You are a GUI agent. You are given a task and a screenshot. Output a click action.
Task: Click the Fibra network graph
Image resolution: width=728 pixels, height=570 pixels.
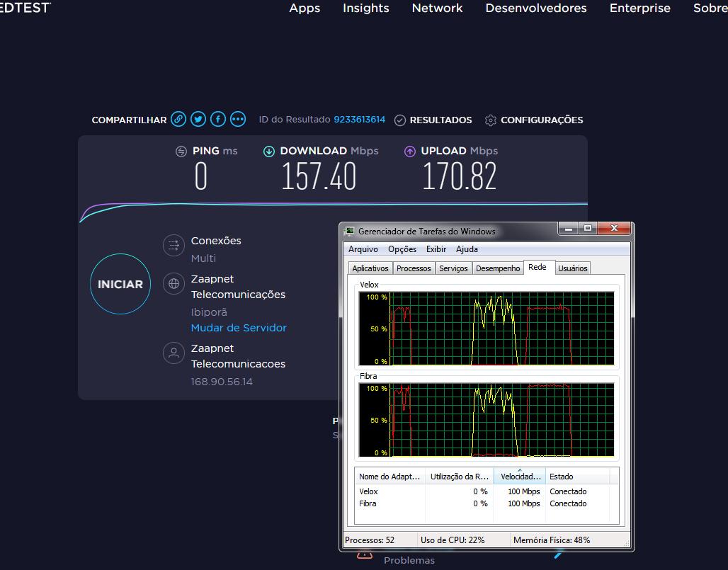pos(487,420)
